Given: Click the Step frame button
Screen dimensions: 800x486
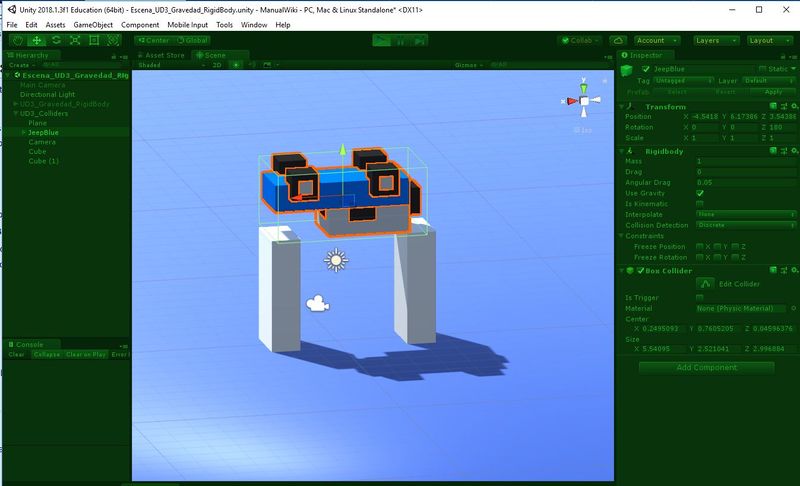Looking at the screenshot, I should click(x=419, y=41).
